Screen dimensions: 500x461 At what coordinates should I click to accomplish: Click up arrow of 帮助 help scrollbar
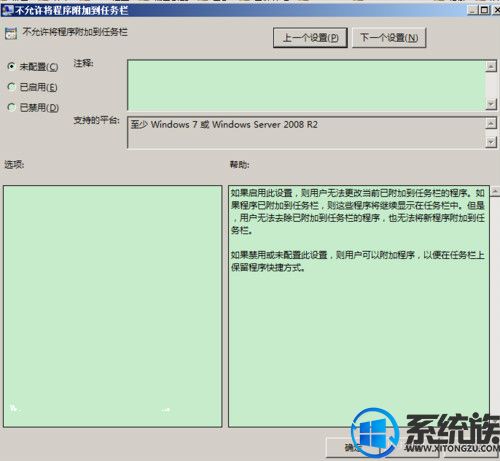pos(495,191)
